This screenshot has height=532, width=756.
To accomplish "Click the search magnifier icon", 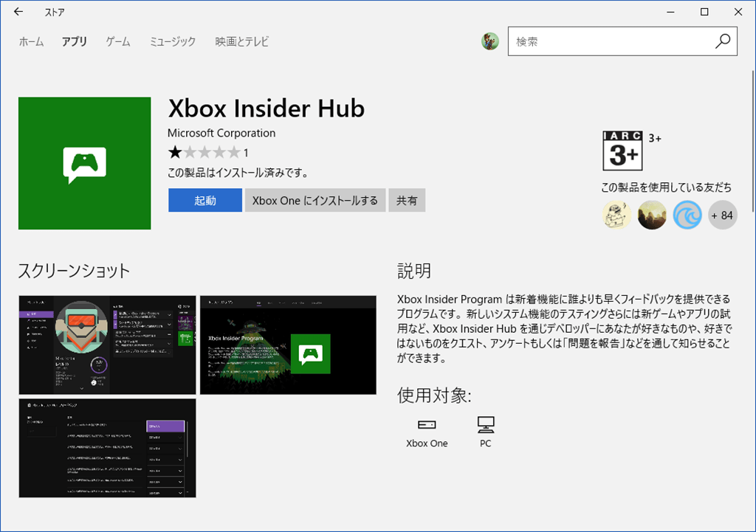I will coord(722,41).
